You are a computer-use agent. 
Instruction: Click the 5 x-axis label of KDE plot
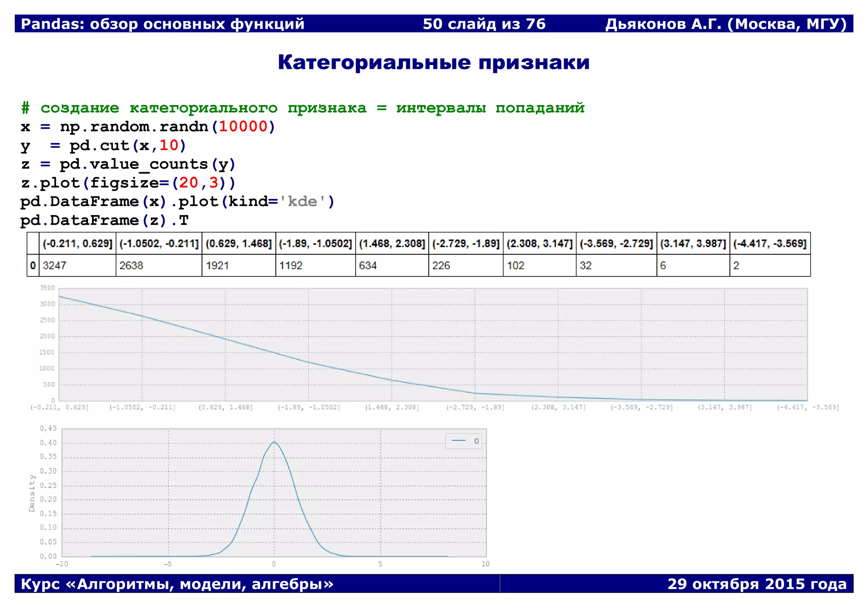(380, 564)
